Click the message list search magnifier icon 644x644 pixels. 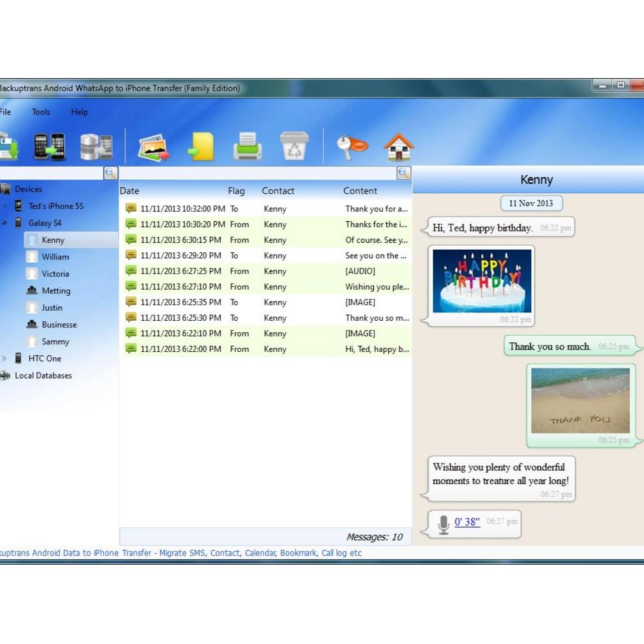(404, 173)
